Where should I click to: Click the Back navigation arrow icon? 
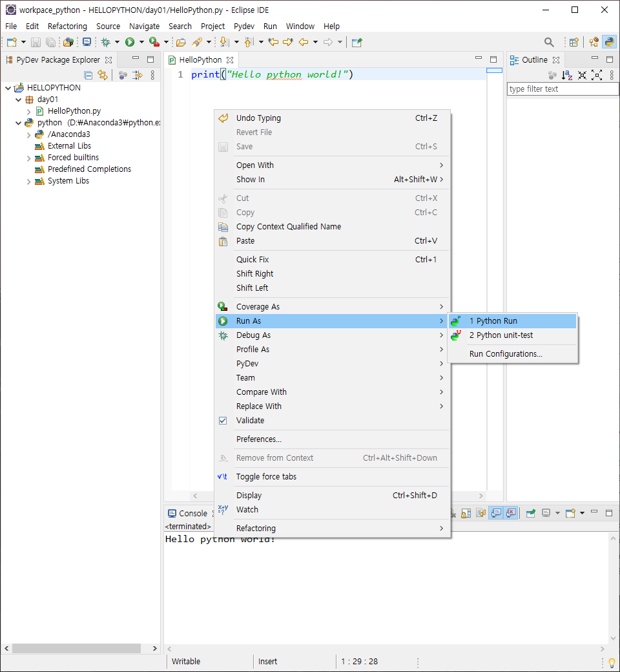point(304,42)
